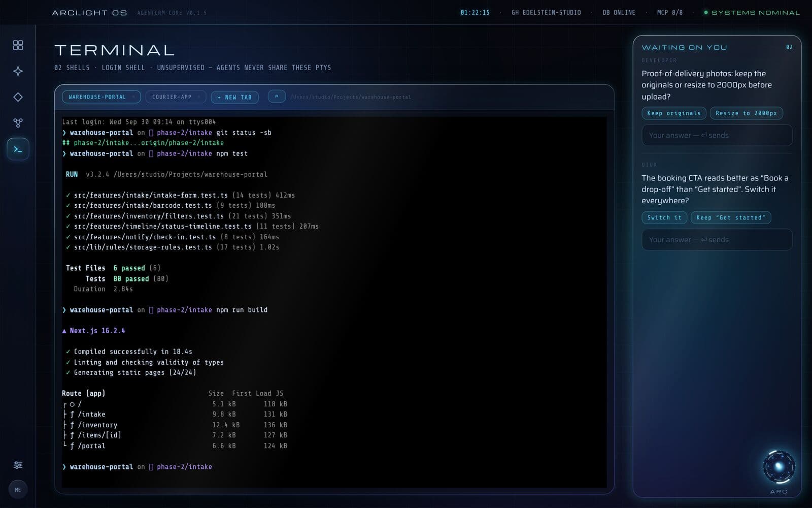Close the warehouse-portal tab via its x
This screenshot has height=508, width=812.
coord(133,97)
